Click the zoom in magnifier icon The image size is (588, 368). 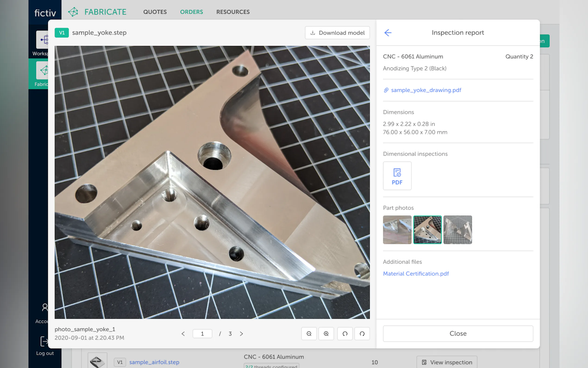pos(326,333)
